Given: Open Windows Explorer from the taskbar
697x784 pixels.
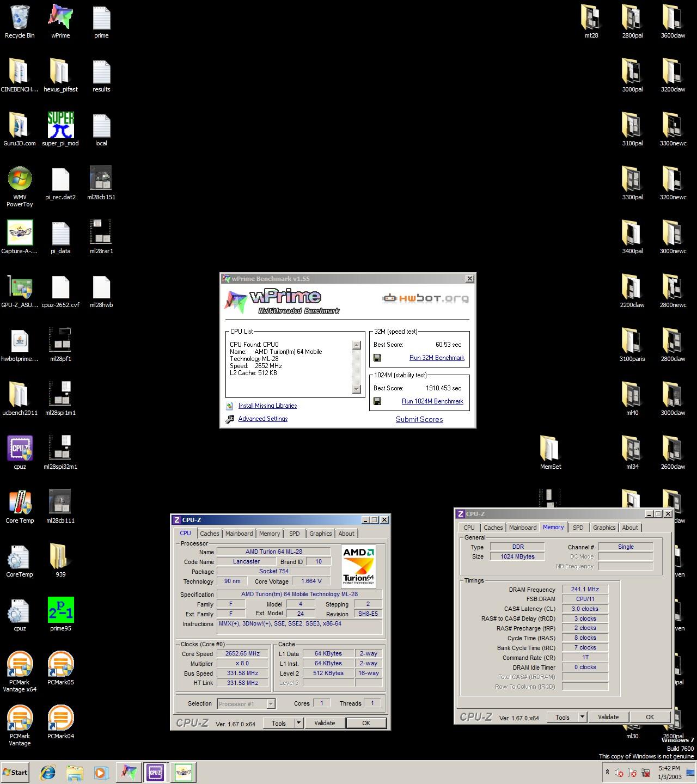Looking at the screenshot, I should click(x=75, y=772).
